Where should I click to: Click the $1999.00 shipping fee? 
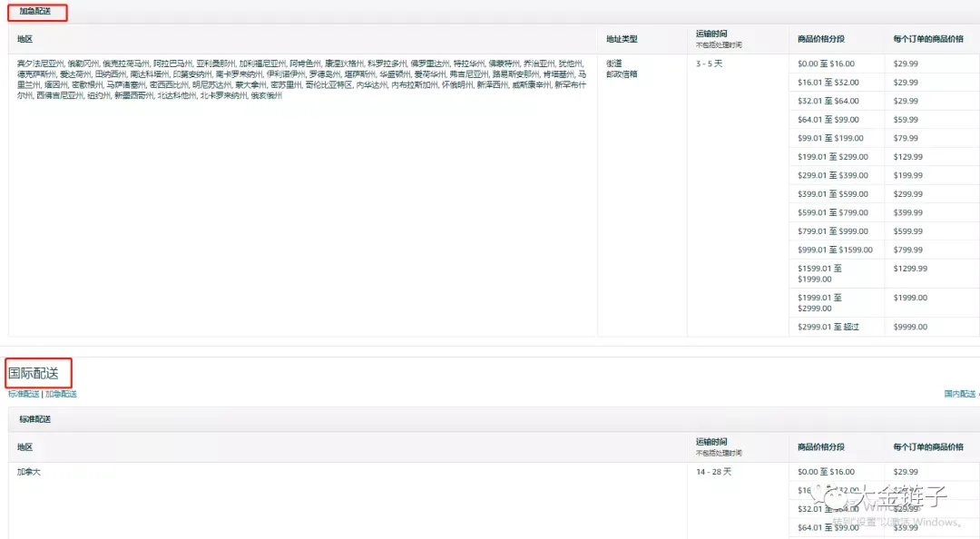coord(910,298)
